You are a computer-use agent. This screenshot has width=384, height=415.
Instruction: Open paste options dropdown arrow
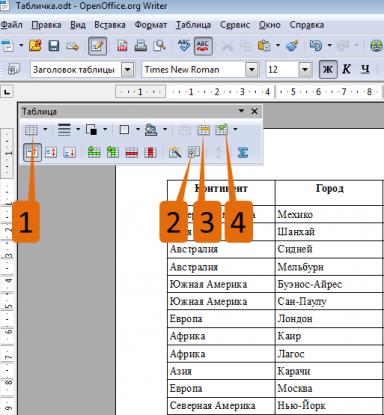click(x=278, y=45)
